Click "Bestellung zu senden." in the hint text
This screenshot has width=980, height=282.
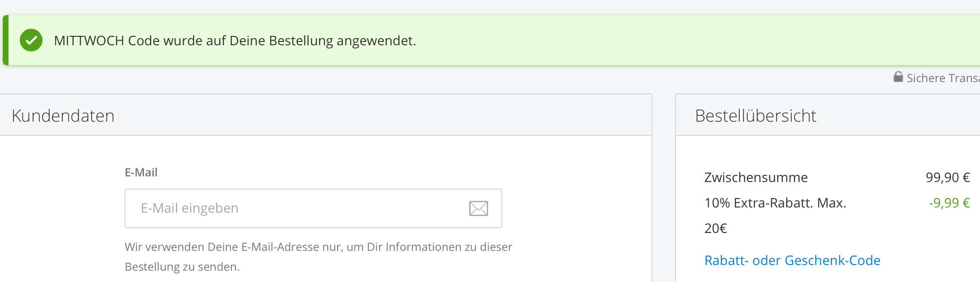coord(182,267)
